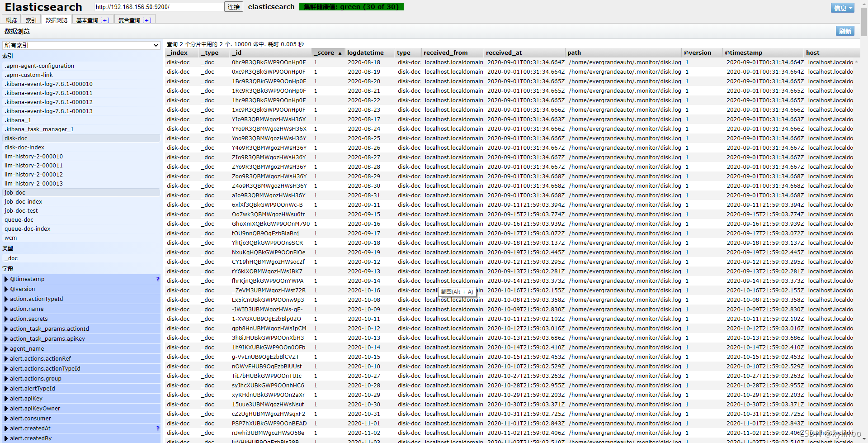Select the wcm index
868x443 pixels.
(x=81, y=238)
